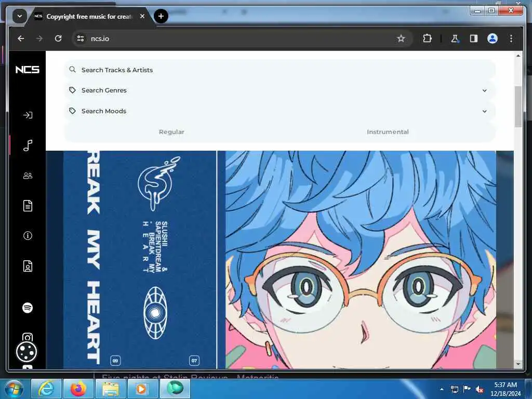Close the Copyright free music tab
Viewport: 532px width, 399px height.
click(142, 16)
